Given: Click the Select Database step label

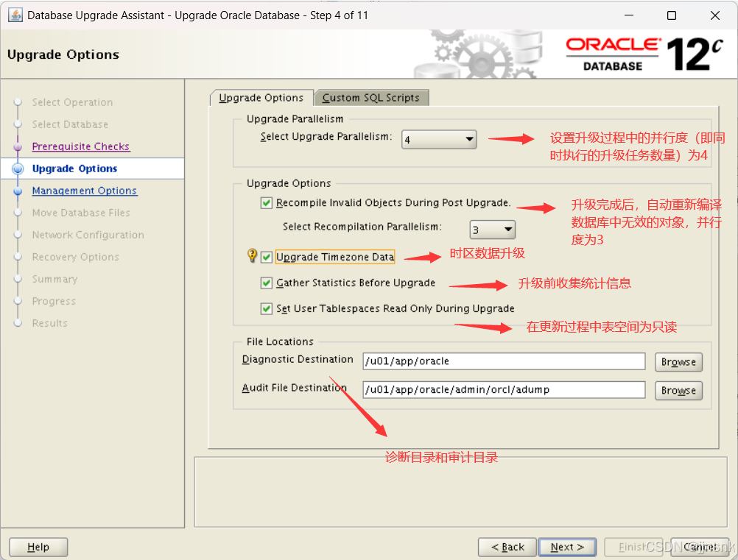Looking at the screenshot, I should click(70, 124).
